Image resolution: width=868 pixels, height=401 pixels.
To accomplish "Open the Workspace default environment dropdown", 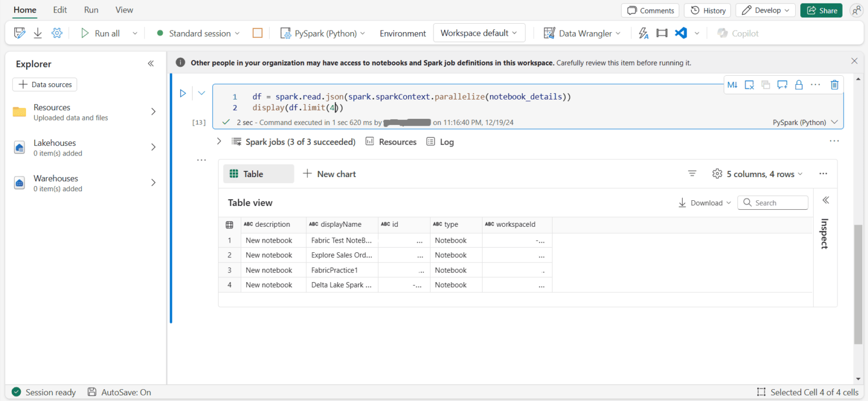I will [x=479, y=33].
